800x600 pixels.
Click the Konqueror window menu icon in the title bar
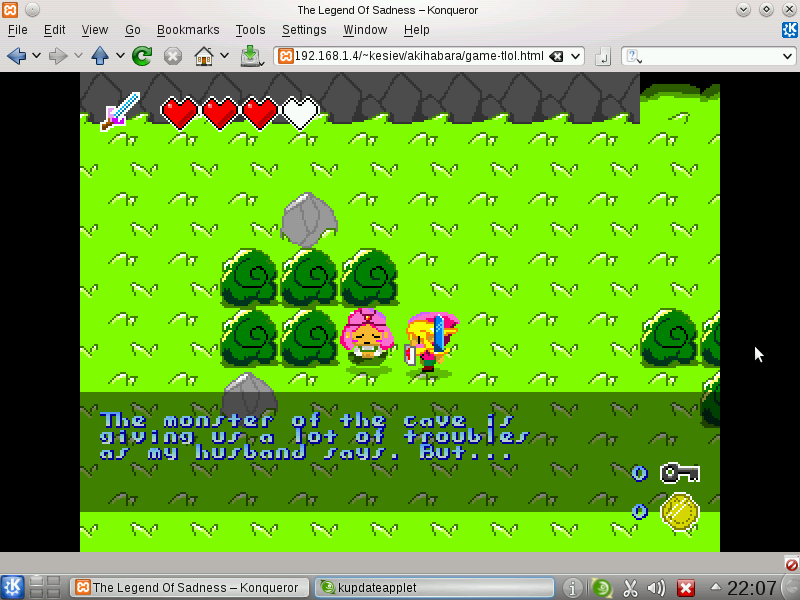10,9
